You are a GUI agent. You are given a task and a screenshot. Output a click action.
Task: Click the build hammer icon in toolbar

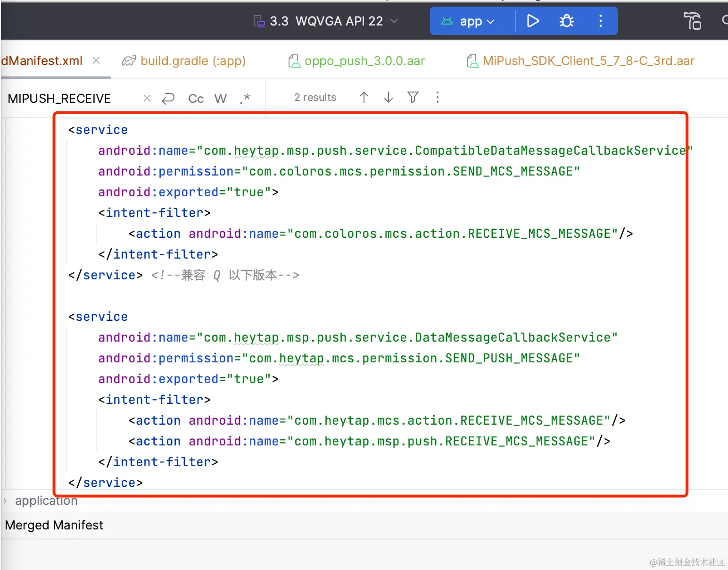[692, 21]
